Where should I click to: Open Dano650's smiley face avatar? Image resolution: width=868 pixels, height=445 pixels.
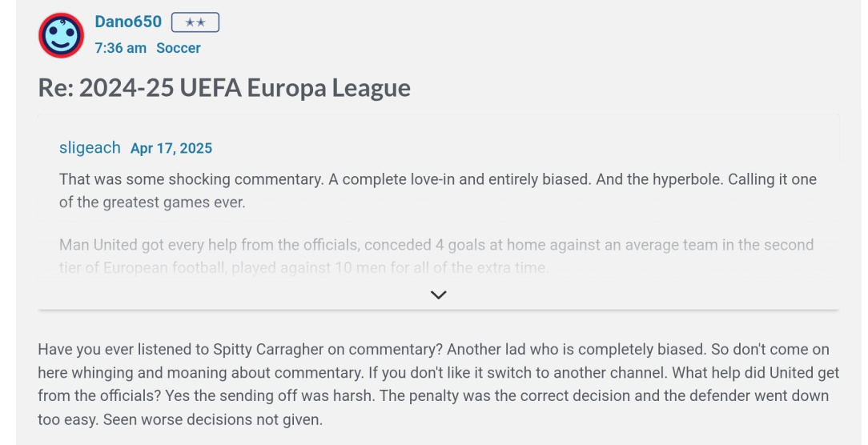(61, 35)
